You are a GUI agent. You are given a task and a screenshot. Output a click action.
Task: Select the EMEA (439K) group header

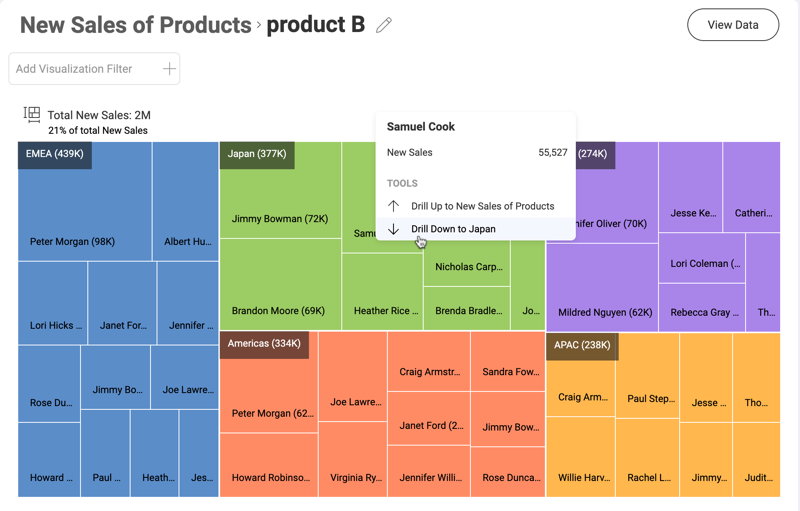coord(55,155)
